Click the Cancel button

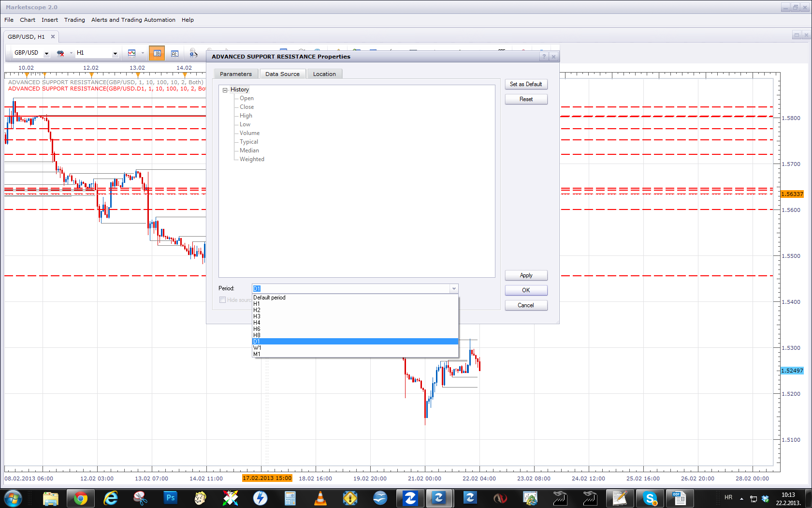[526, 305]
